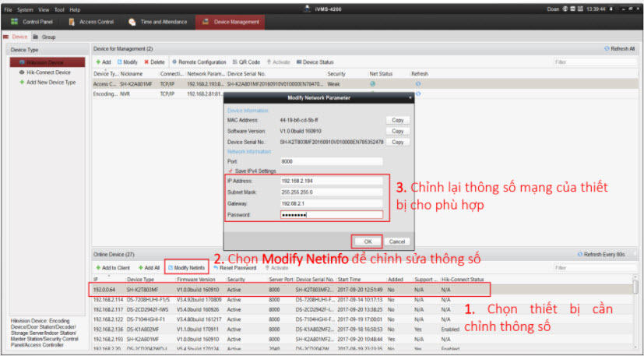The height and width of the screenshot is (356, 644).
Task: Toggle the Save IPv4 Settings checkbox
Action: tap(230, 171)
